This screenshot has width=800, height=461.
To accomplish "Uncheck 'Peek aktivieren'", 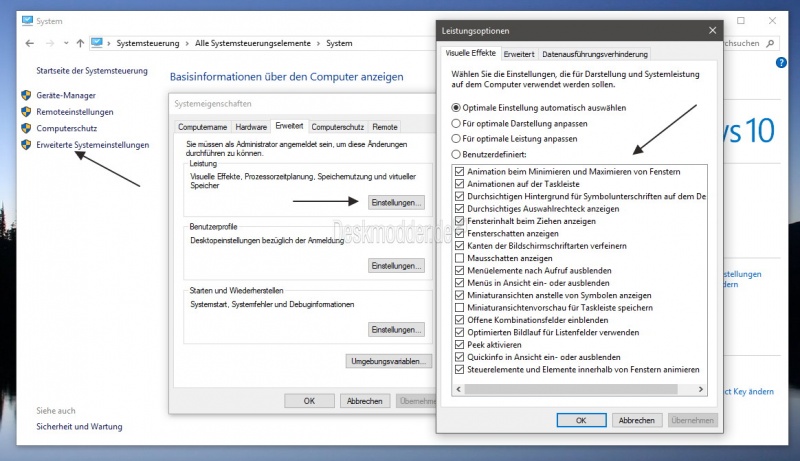I will click(x=458, y=344).
